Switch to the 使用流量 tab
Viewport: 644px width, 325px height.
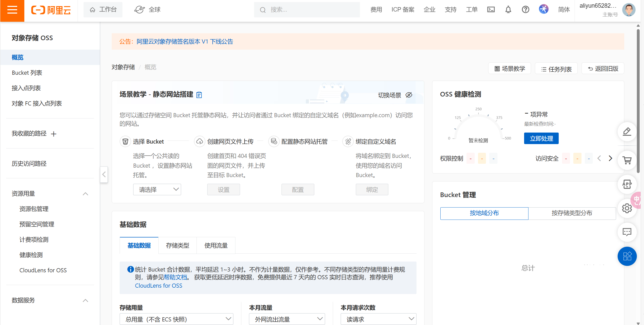(x=216, y=245)
